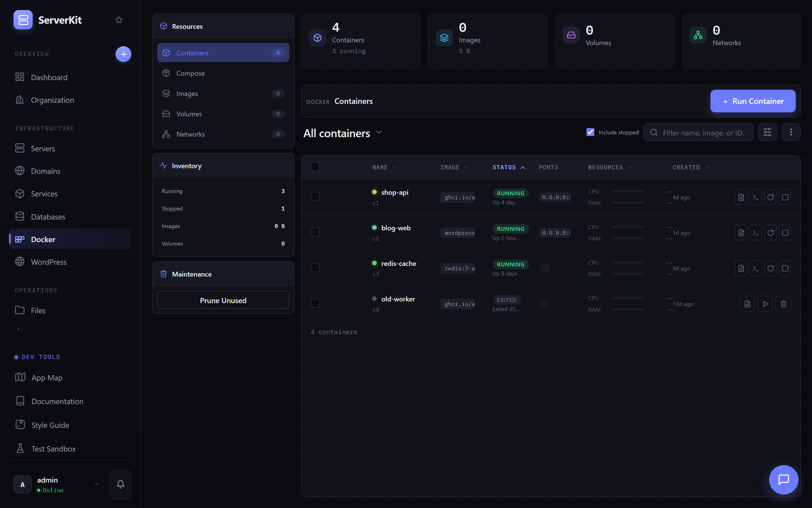This screenshot has width=812, height=508.
Task: Stop the shop-api container
Action: [785, 197]
